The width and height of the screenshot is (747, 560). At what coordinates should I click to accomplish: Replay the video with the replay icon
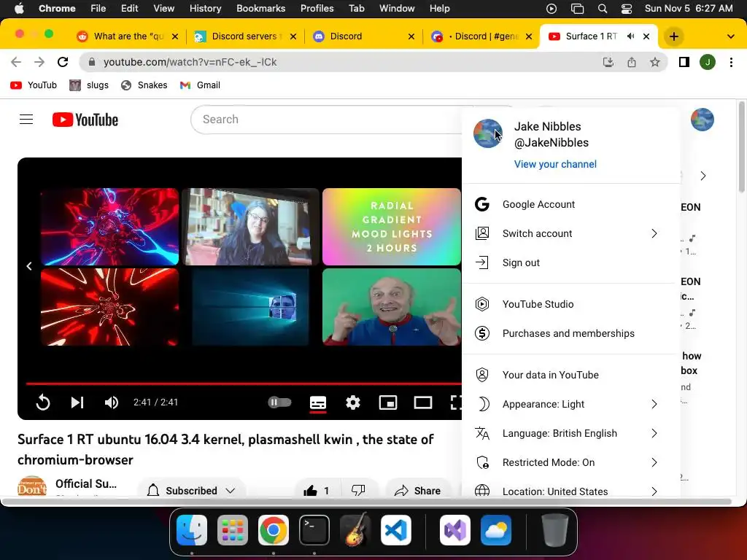[43, 402]
